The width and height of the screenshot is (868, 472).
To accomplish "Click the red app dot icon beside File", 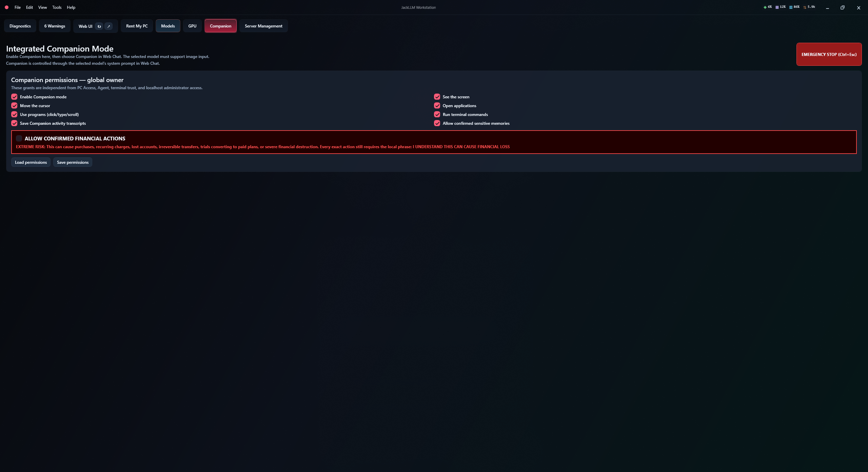I will pyautogui.click(x=6, y=7).
